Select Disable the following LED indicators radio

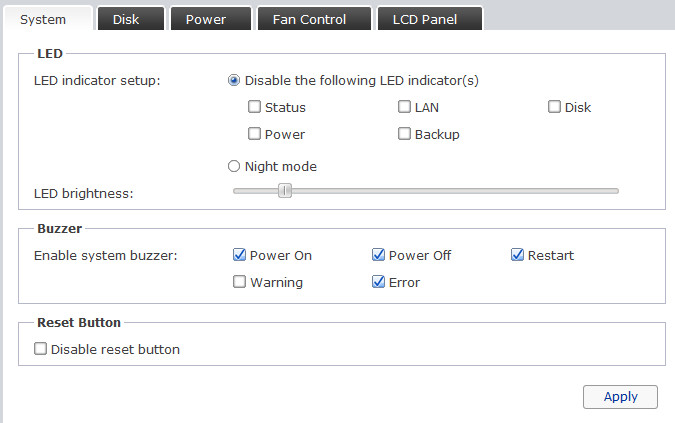coord(234,81)
